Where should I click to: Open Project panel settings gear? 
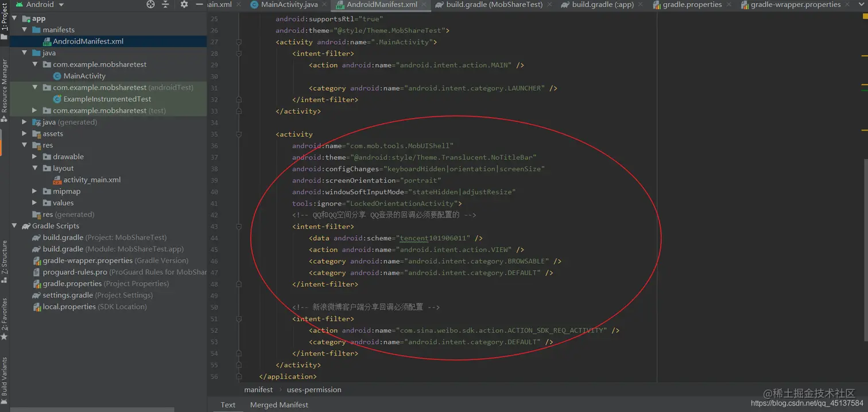[x=184, y=5]
